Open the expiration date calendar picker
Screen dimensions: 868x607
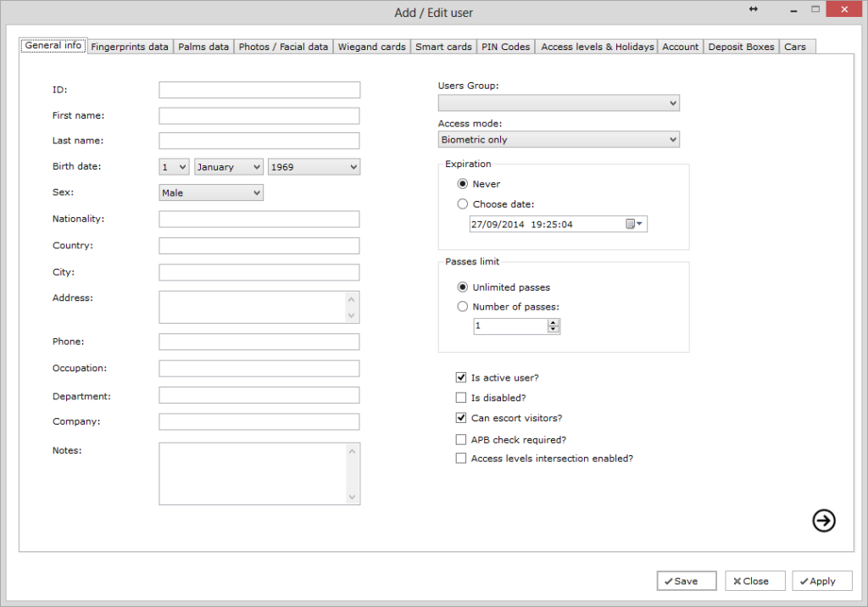pyautogui.click(x=634, y=225)
